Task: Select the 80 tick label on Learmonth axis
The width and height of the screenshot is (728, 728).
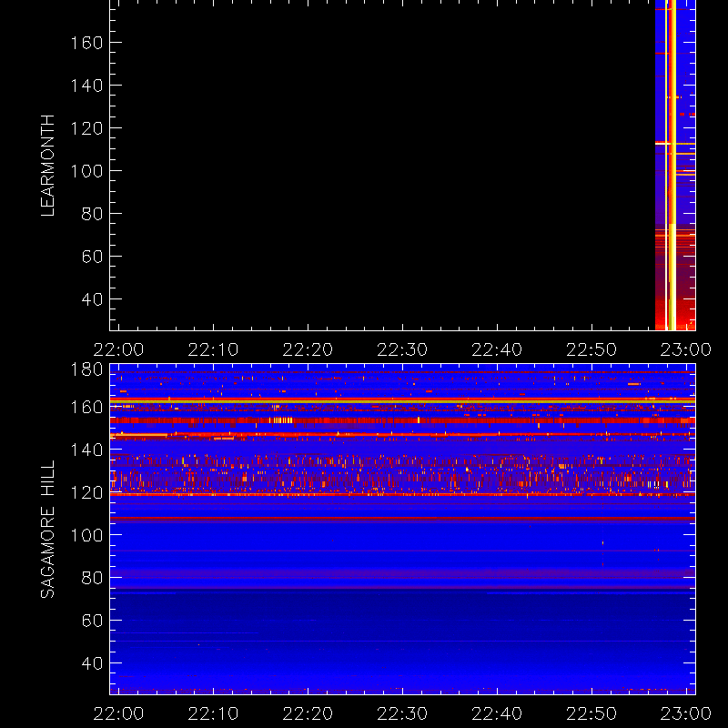Action: click(92, 214)
